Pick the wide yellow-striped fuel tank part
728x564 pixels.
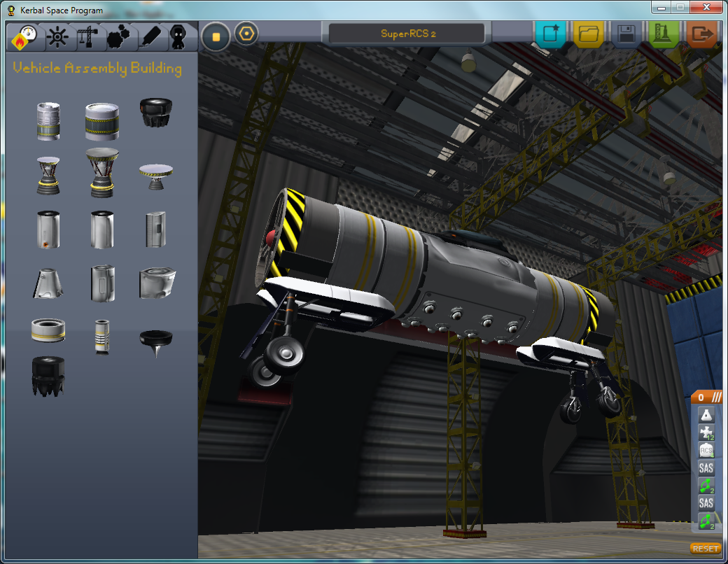coord(102,121)
